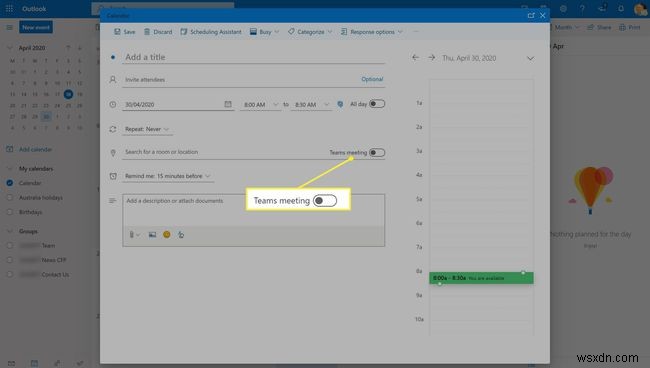650x368 pixels.
Task: Open Remind me: 15 minutes before dropdown
Action: click(x=167, y=176)
